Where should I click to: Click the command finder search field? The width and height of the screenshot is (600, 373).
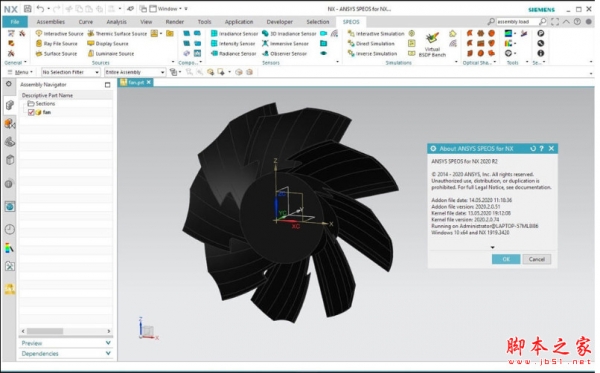[x=517, y=22]
